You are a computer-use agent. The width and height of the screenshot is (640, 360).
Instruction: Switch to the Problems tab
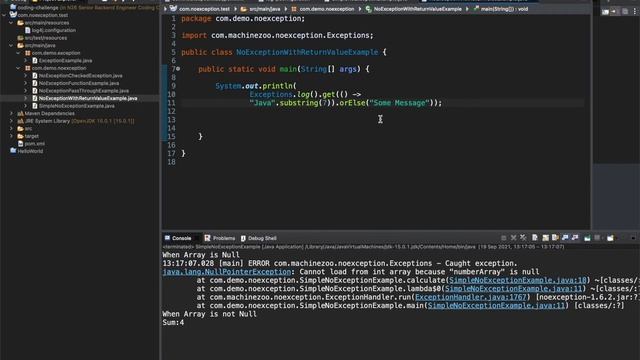tap(220, 238)
